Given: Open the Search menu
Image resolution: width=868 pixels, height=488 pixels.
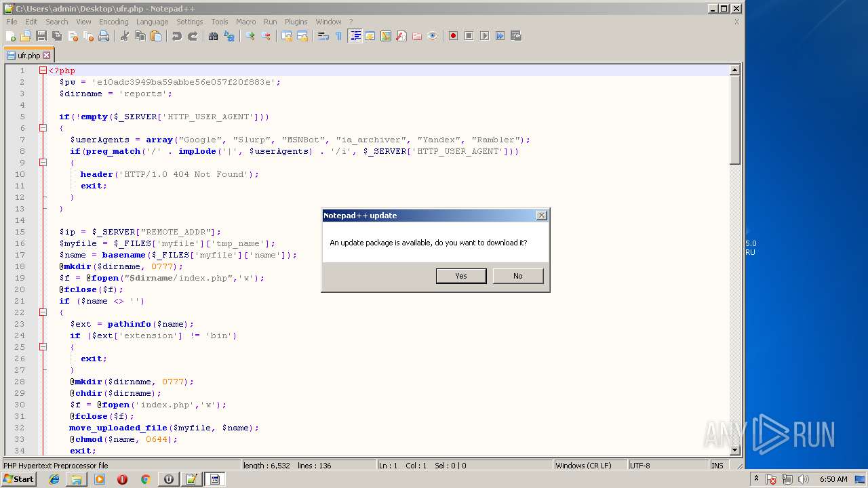Looking at the screenshot, I should click(x=57, y=22).
